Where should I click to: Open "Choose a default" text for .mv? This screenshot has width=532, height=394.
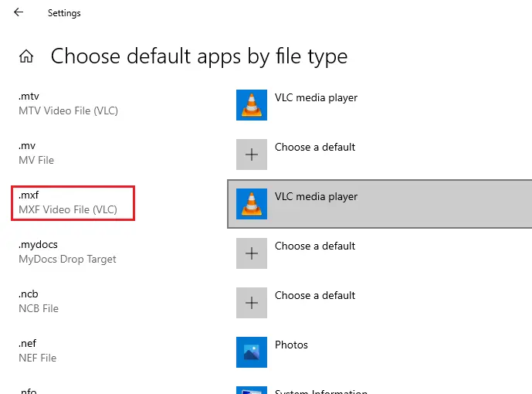click(315, 147)
